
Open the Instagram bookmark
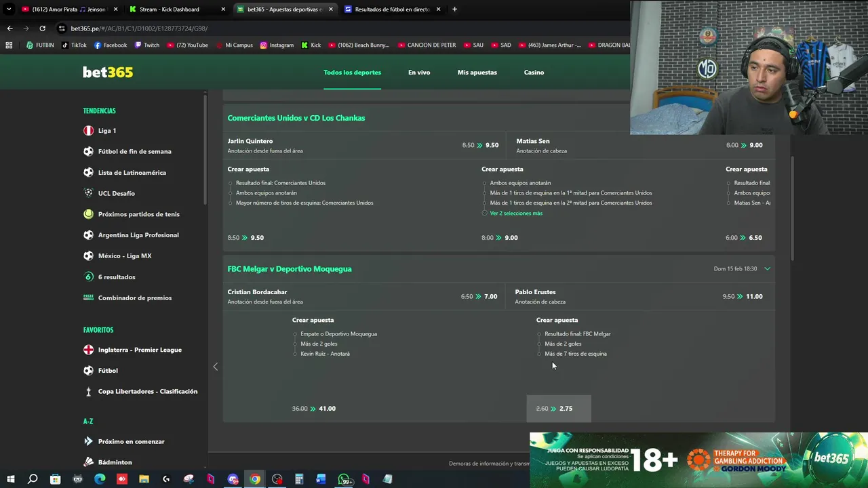coord(277,45)
